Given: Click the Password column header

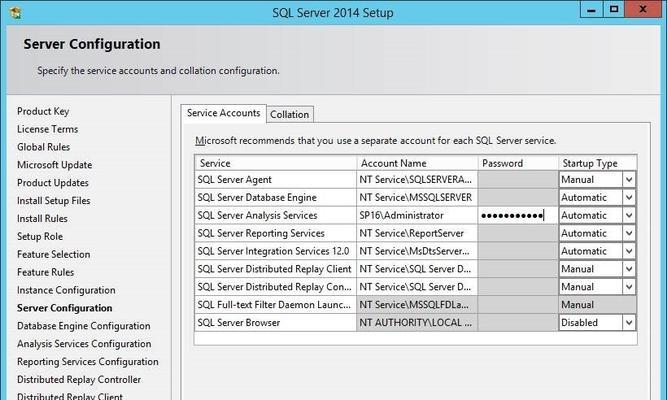Looking at the screenshot, I should 518,163.
